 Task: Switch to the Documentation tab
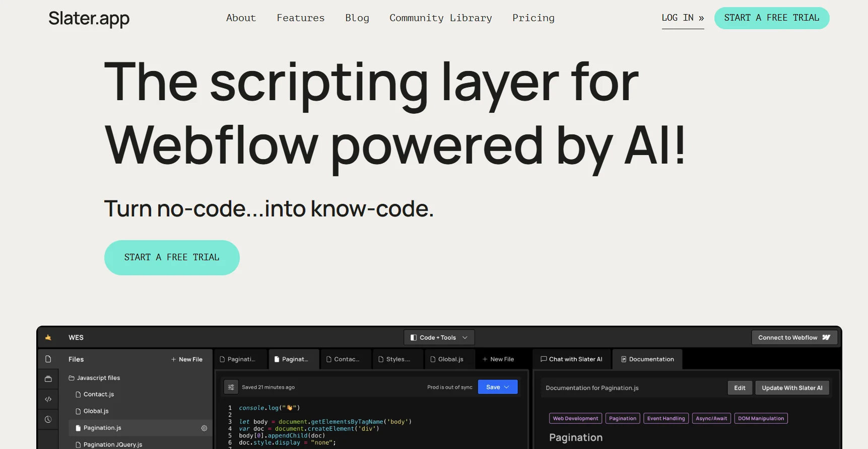(x=647, y=359)
